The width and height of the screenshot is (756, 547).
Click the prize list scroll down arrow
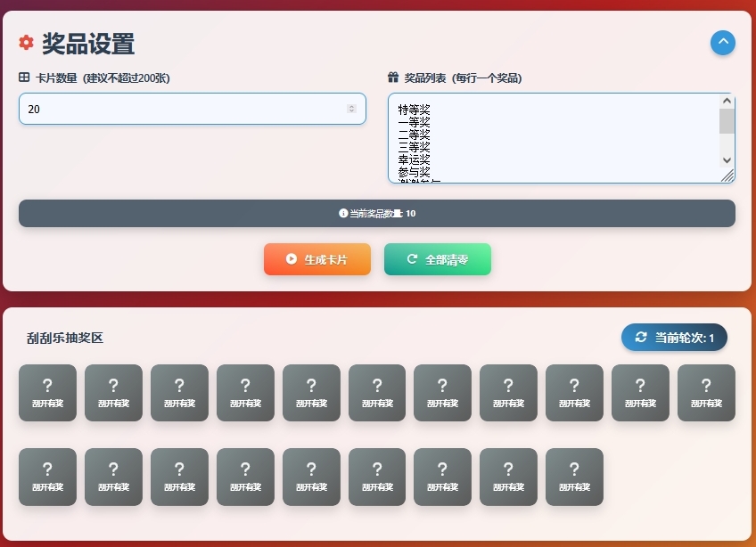point(727,160)
